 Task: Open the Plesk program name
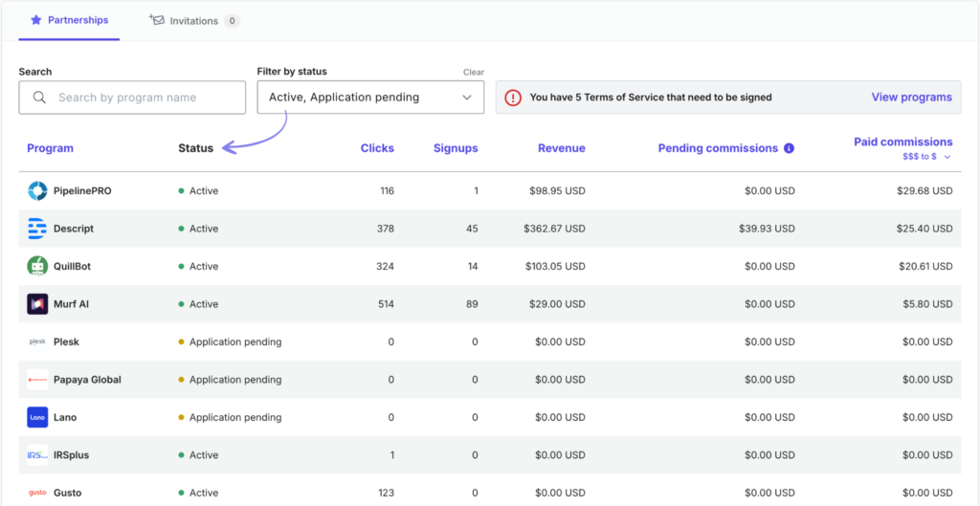[66, 341]
